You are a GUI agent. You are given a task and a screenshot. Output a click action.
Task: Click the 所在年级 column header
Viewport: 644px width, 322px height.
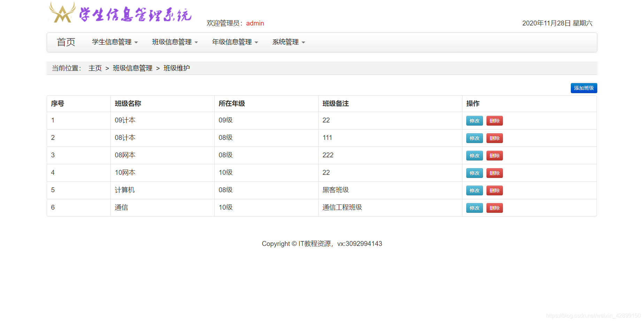[x=266, y=104]
